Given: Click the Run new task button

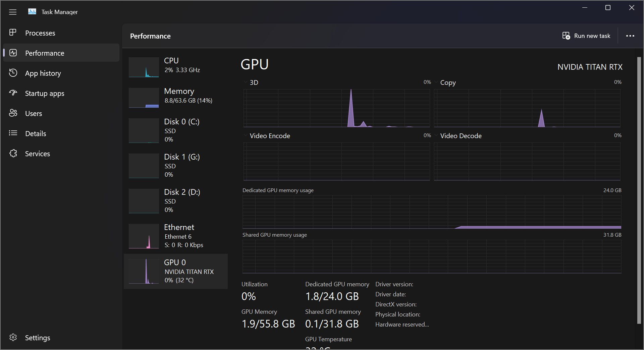Looking at the screenshot, I should 586,36.
